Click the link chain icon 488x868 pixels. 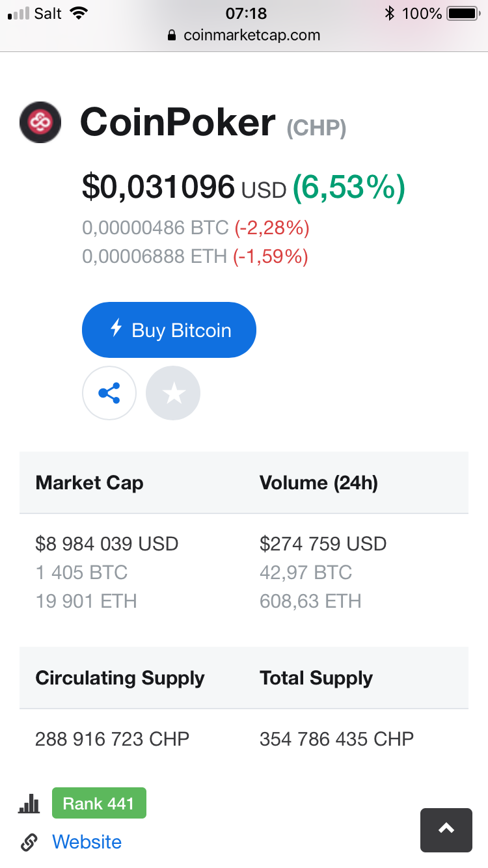click(x=29, y=843)
